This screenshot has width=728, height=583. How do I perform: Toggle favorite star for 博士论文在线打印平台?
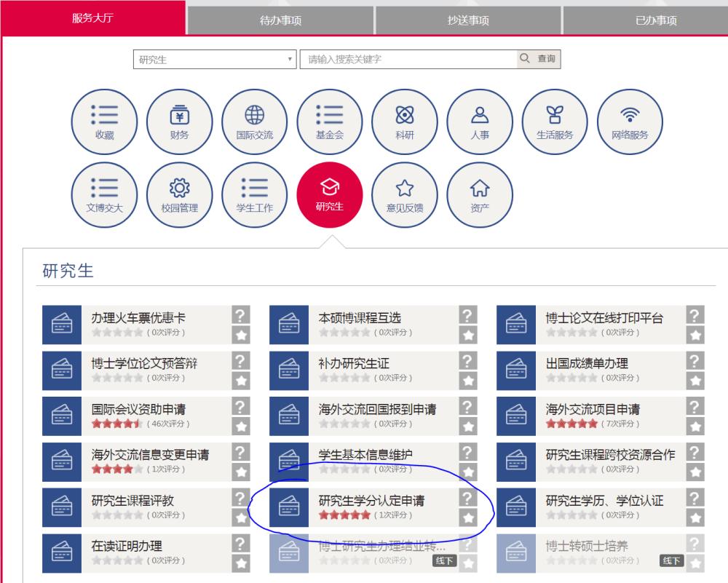click(x=696, y=335)
